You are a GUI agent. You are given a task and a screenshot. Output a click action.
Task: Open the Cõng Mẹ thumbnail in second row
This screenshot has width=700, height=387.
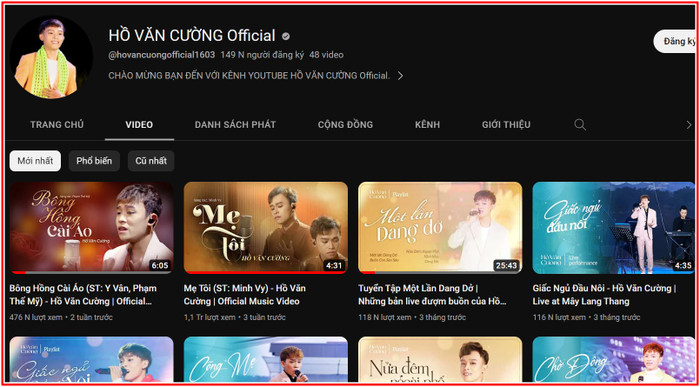(266, 360)
